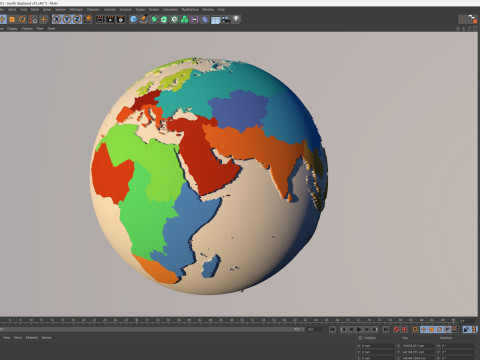Open Edit Render Settings clapperboard with gear

121,19
